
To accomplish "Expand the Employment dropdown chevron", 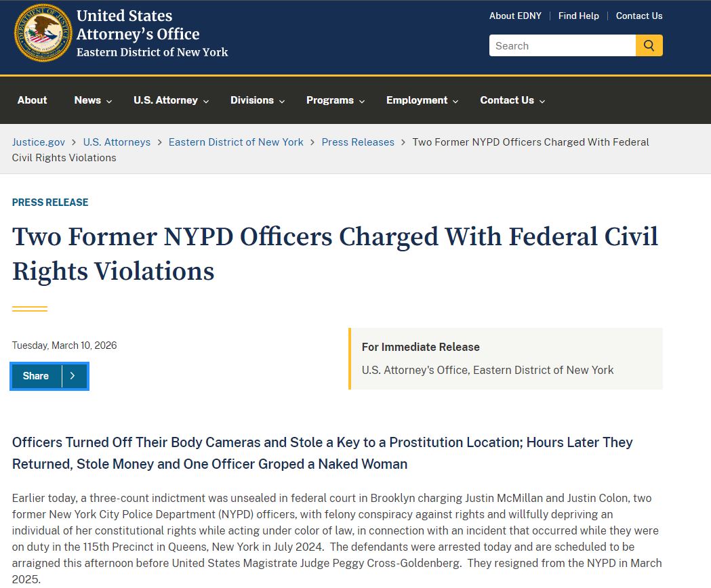I will (456, 101).
